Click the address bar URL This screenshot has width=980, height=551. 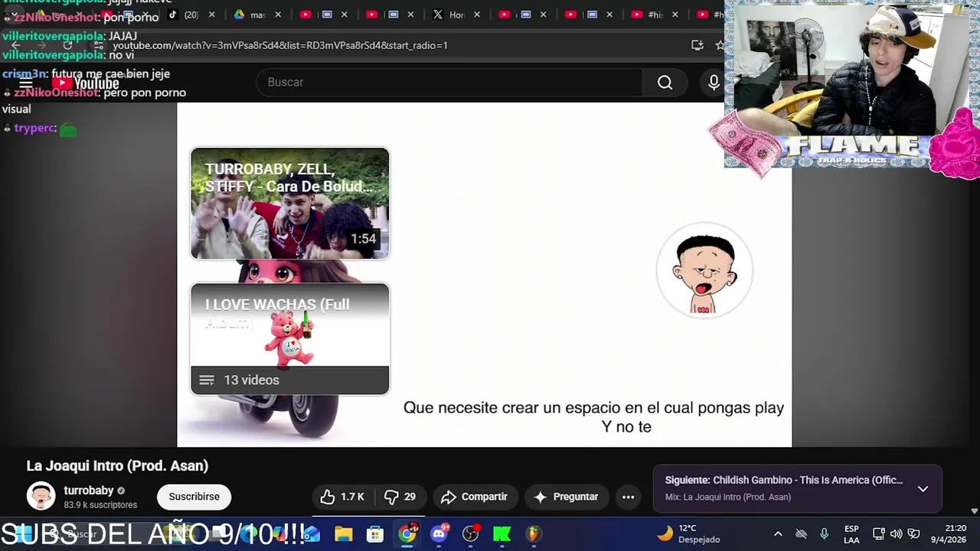click(x=280, y=45)
